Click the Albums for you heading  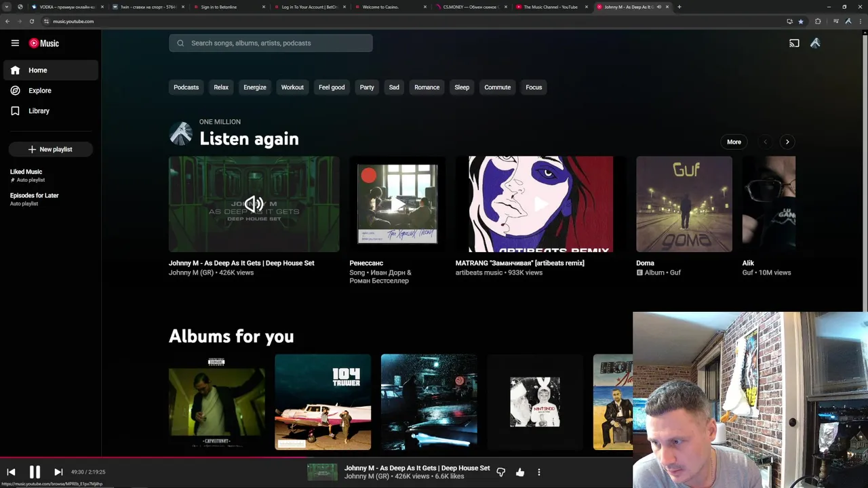tap(231, 336)
